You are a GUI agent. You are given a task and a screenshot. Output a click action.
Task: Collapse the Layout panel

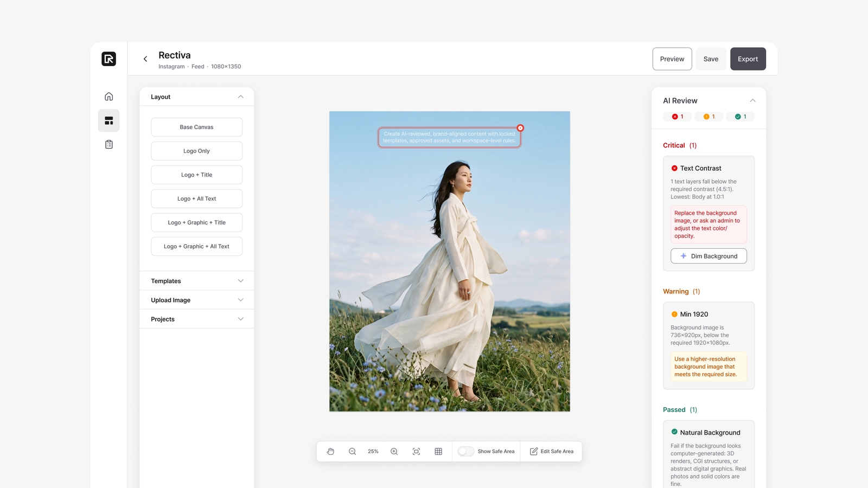[241, 97]
